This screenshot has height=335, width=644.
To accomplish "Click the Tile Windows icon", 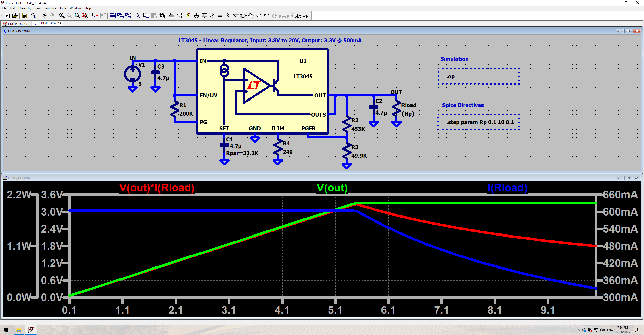I will (x=112, y=16).
